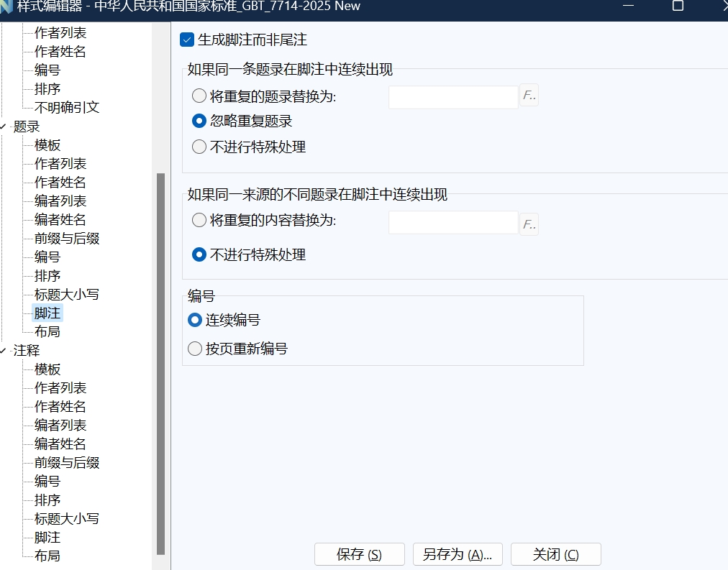Click the empty duplicate entry replacement field

click(453, 96)
